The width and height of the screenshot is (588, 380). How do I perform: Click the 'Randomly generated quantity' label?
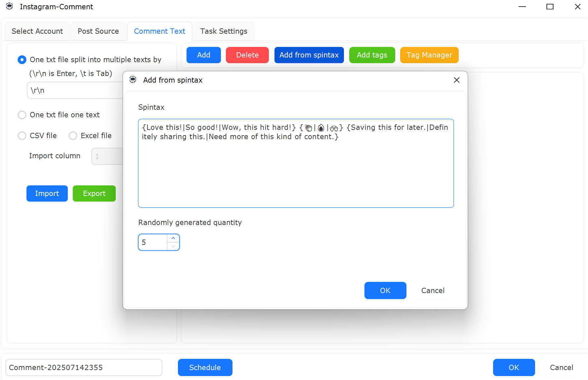point(190,222)
